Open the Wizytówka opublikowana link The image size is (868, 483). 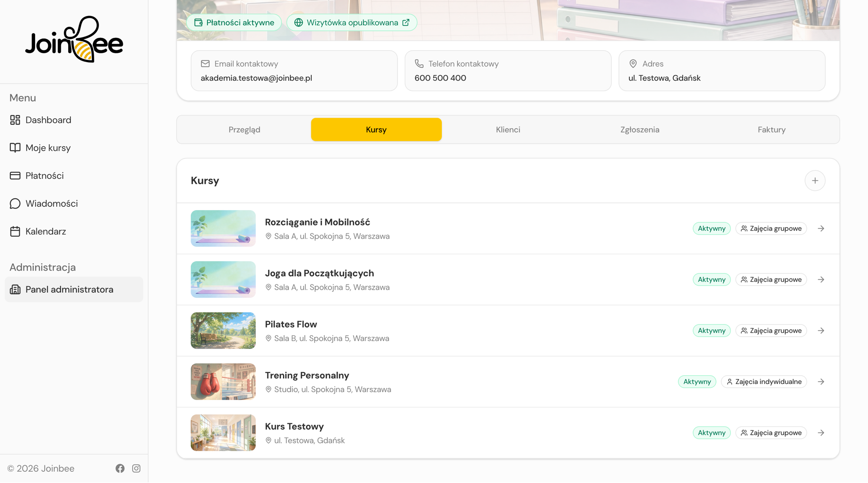point(352,23)
